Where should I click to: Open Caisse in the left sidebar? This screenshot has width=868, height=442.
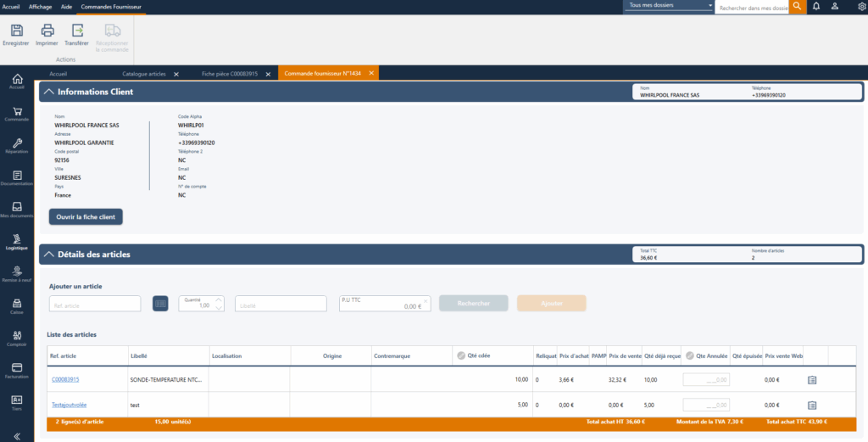pyautogui.click(x=17, y=305)
